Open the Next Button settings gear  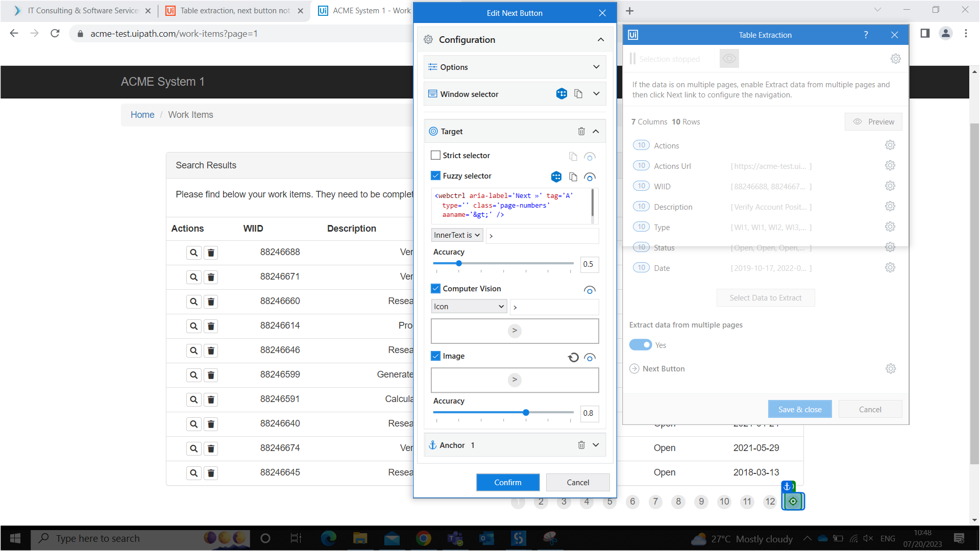[x=891, y=369]
